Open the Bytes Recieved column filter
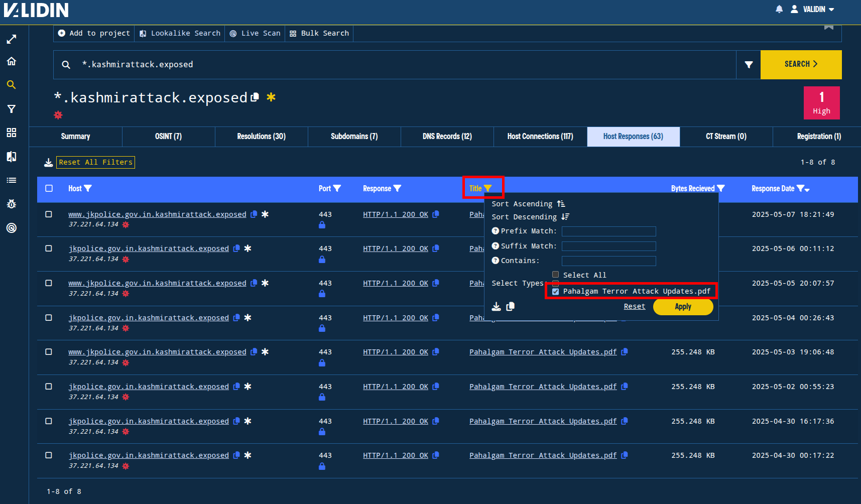 (x=721, y=188)
